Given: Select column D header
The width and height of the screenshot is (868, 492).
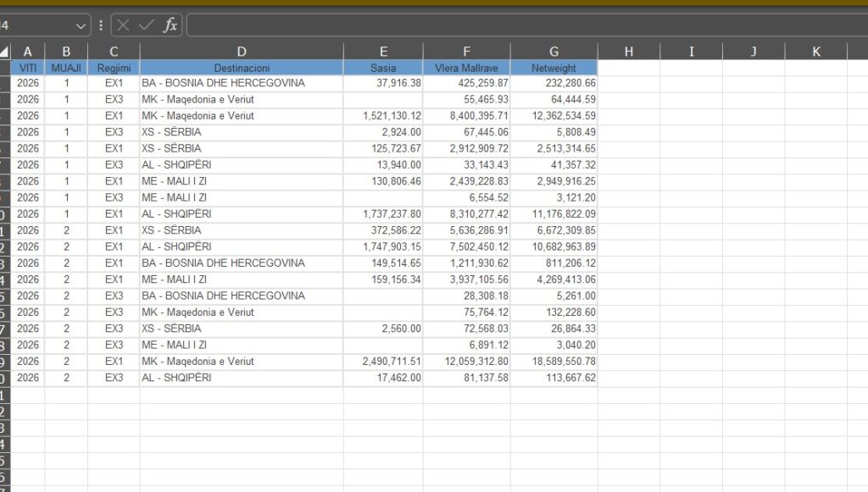Looking at the screenshot, I should [242, 52].
